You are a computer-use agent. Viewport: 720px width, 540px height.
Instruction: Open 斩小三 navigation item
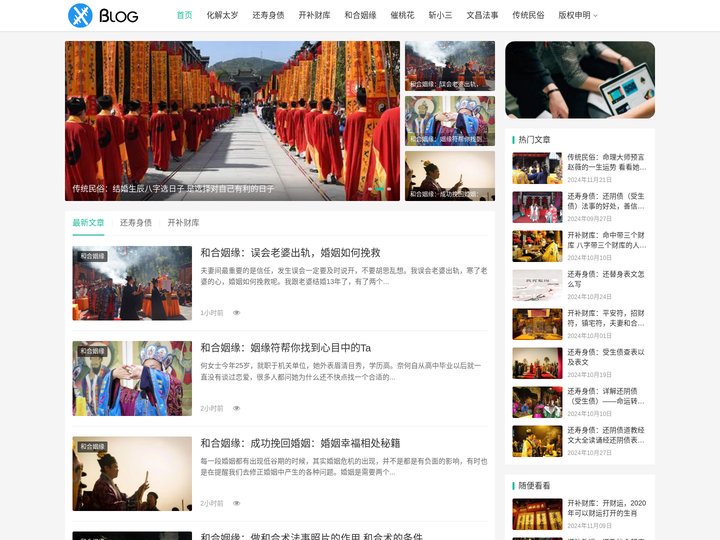[x=440, y=15]
